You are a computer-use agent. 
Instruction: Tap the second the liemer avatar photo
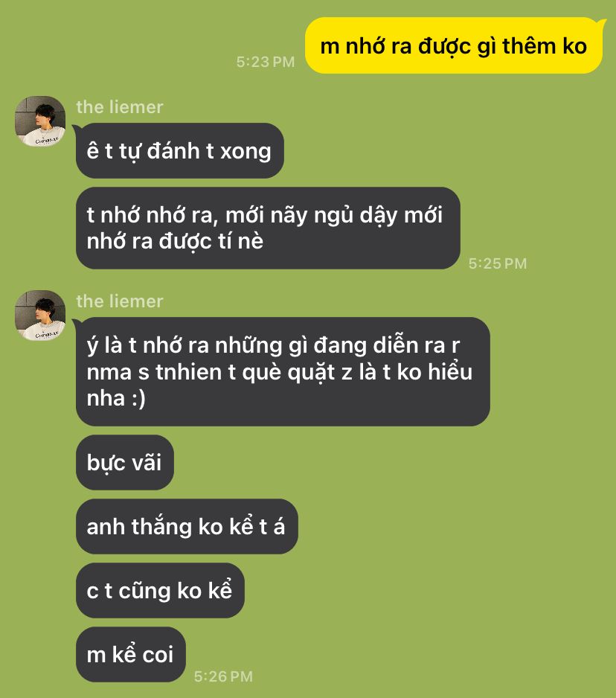click(x=40, y=316)
